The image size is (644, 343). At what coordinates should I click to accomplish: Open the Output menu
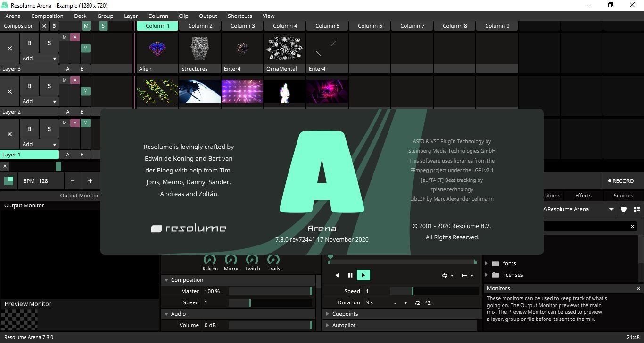[208, 16]
